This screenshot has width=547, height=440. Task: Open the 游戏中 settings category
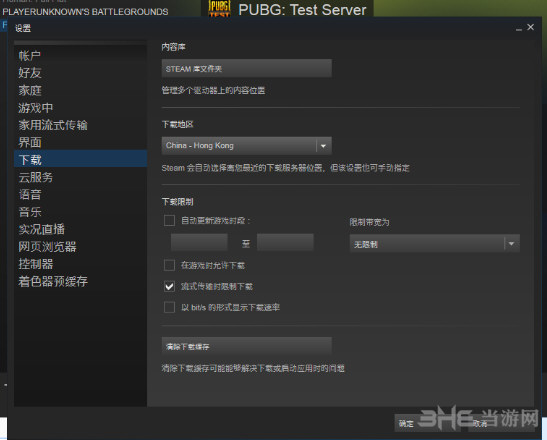coord(80,107)
